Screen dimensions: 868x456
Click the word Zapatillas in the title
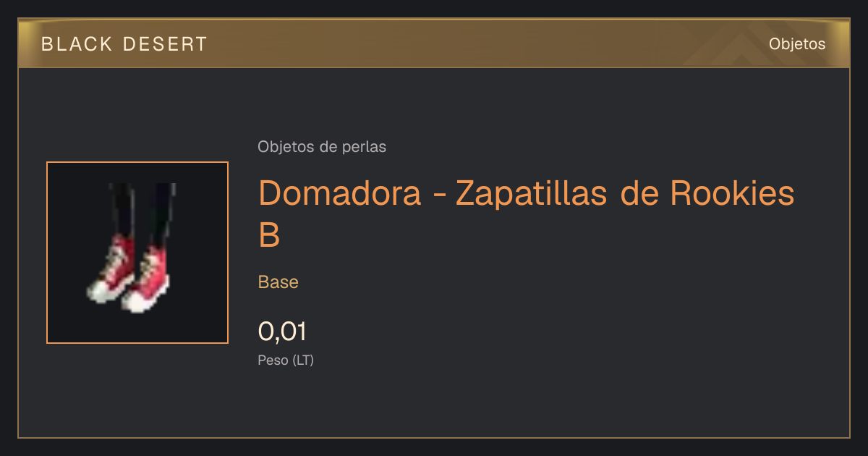coord(533,193)
